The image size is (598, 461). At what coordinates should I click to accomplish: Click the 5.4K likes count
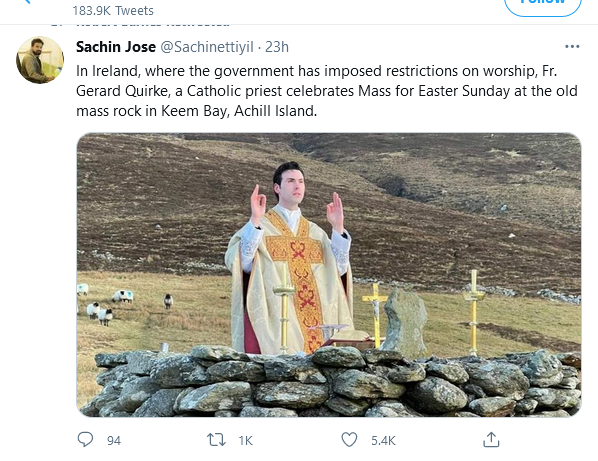[x=383, y=441]
